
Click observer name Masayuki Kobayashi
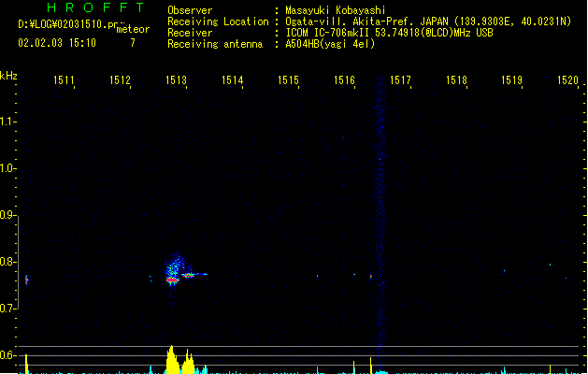point(336,10)
